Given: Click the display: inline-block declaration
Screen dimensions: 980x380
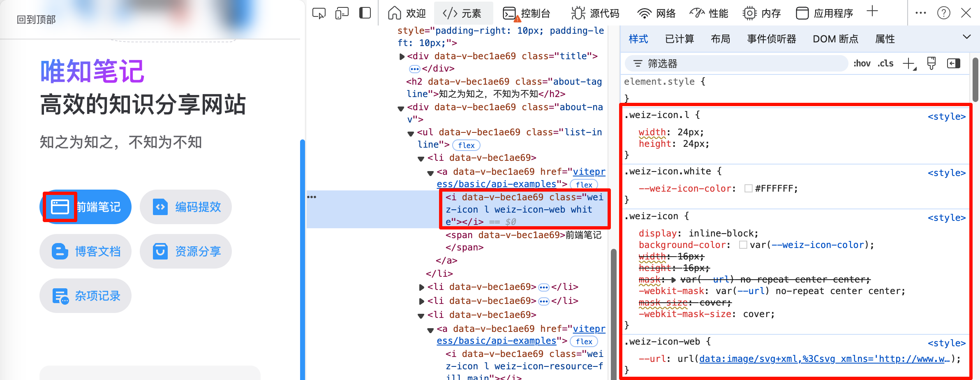Looking at the screenshot, I should pyautogui.click(x=698, y=233).
